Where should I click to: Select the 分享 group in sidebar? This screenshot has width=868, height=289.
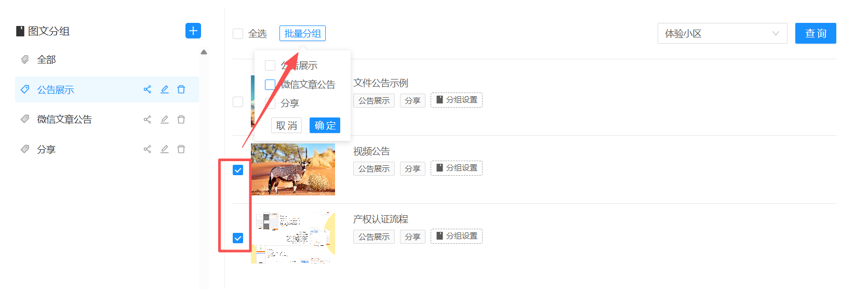pyautogui.click(x=107, y=149)
